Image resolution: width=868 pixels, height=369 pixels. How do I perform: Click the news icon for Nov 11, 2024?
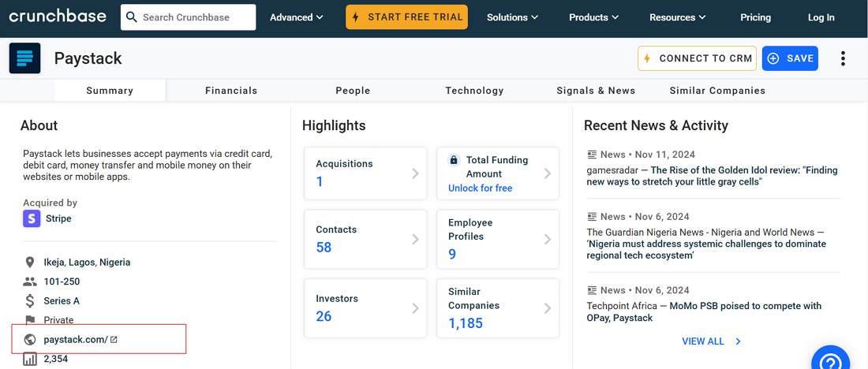point(593,155)
